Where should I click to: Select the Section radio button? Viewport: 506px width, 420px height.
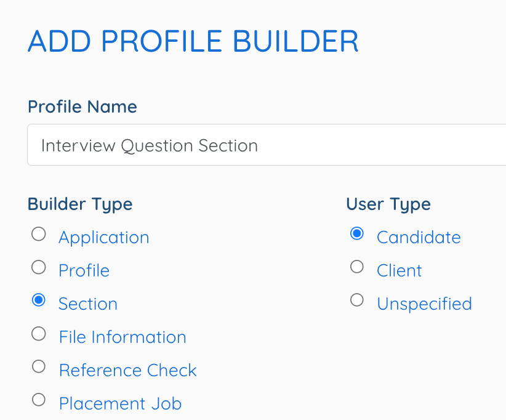[x=38, y=301]
